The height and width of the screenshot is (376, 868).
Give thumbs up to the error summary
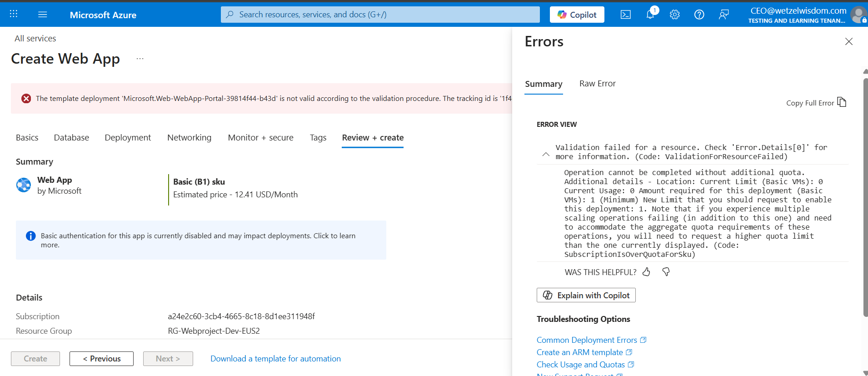[646, 272]
